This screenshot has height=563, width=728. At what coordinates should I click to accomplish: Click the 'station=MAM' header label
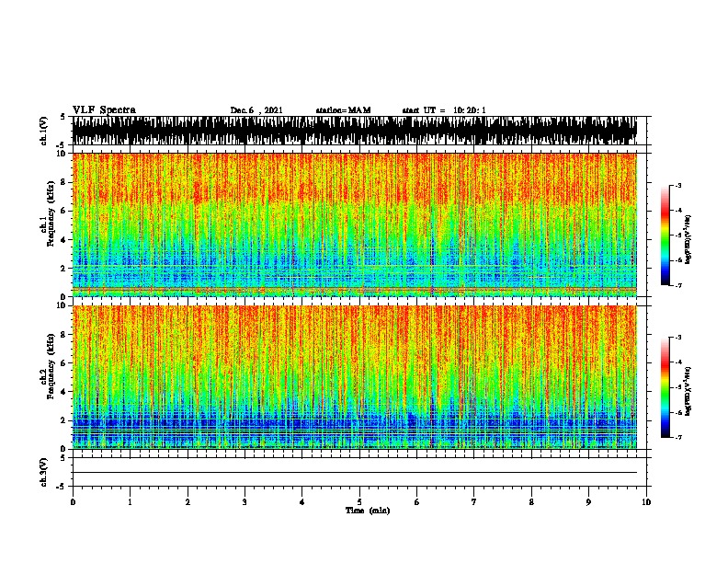pos(343,110)
